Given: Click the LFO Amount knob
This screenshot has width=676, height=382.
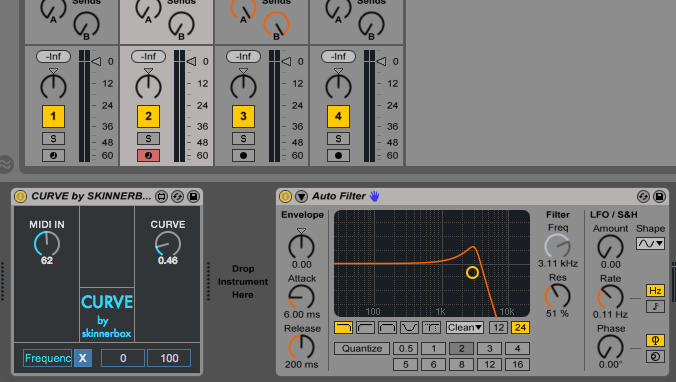Looking at the screenshot, I should 610,247.
